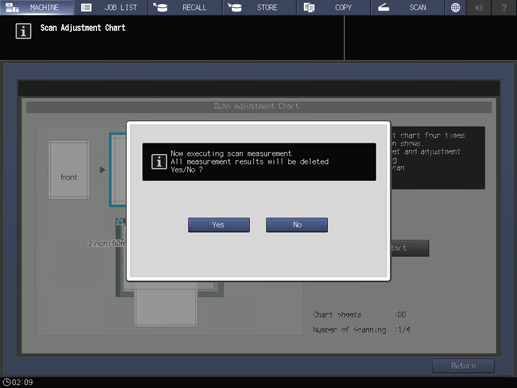Confirm deletion with the Yes button
The image size is (517, 388).
(x=219, y=225)
